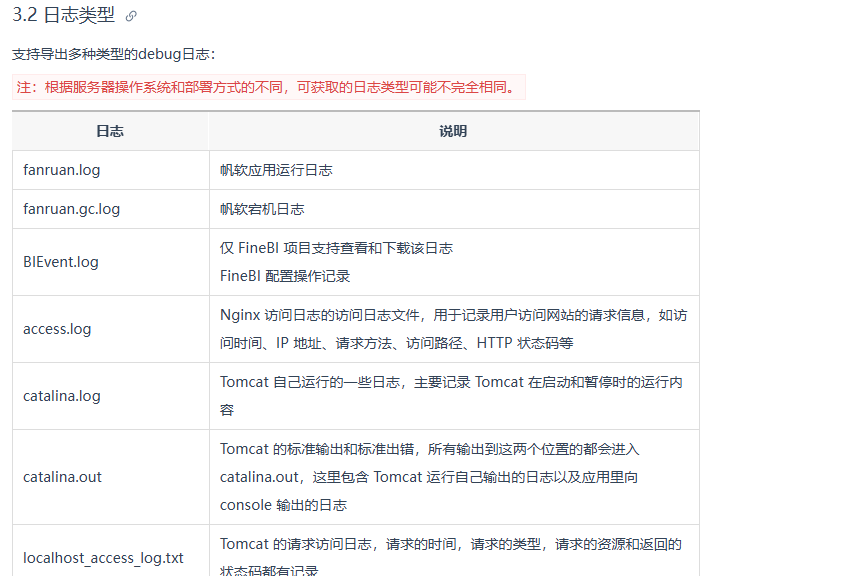Select the BIEvent.log cell

click(x=111, y=262)
